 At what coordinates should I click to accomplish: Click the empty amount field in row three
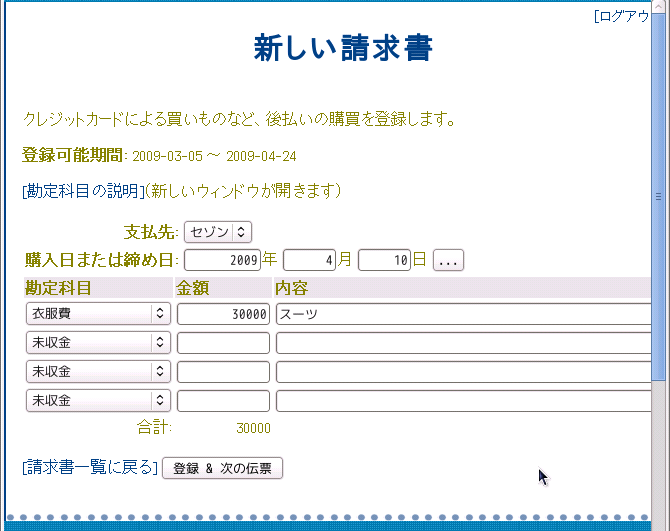[x=223, y=372]
